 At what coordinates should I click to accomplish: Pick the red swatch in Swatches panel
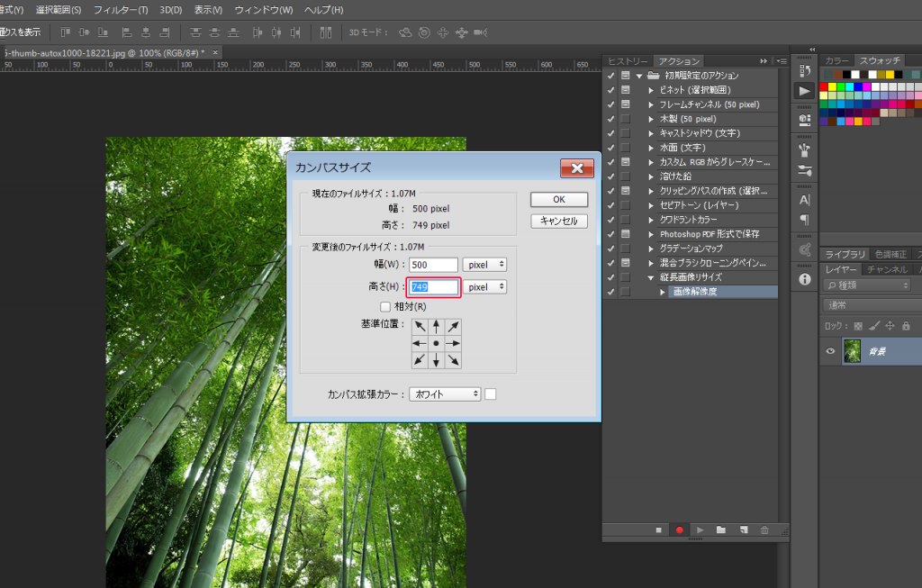pyautogui.click(x=824, y=87)
